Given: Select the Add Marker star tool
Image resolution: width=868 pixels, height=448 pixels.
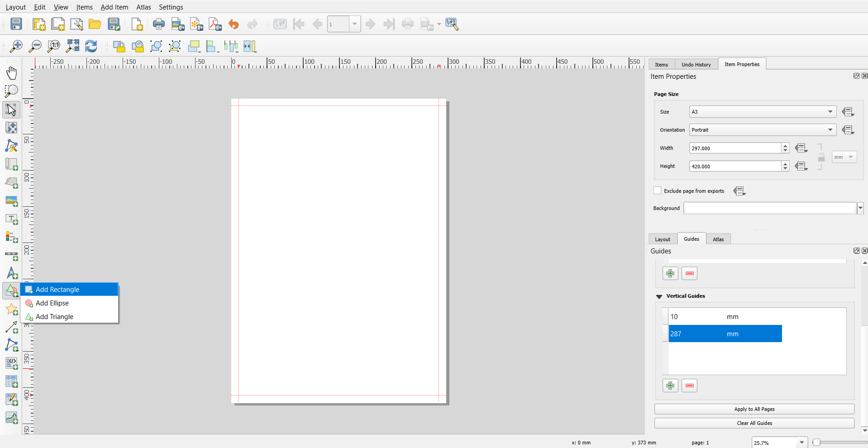Looking at the screenshot, I should coord(12,309).
